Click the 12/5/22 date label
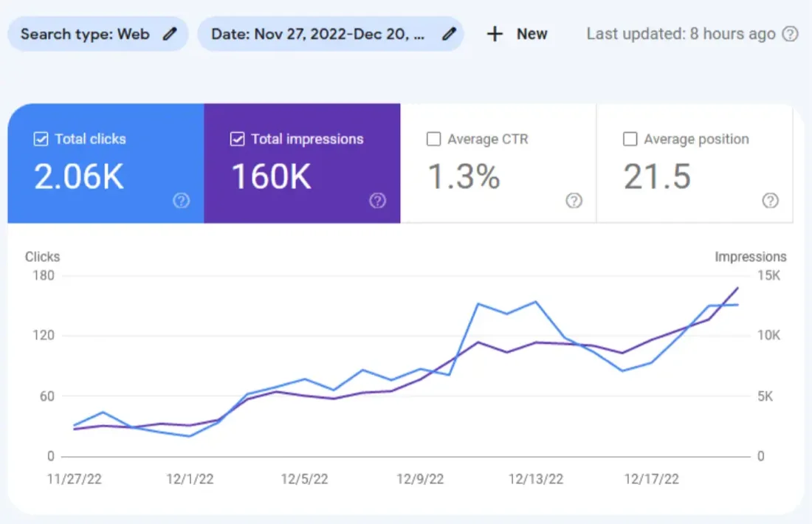This screenshot has height=524, width=812. (304, 479)
